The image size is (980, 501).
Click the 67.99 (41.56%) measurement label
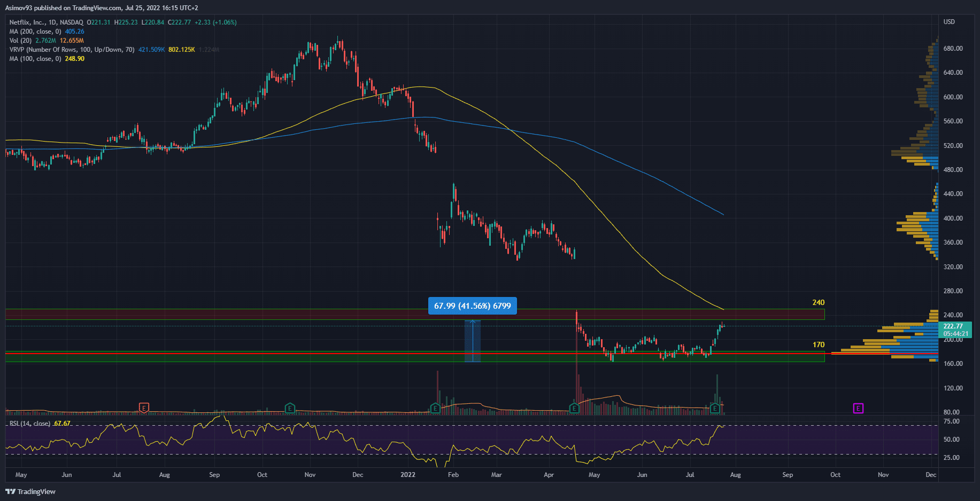click(x=472, y=306)
